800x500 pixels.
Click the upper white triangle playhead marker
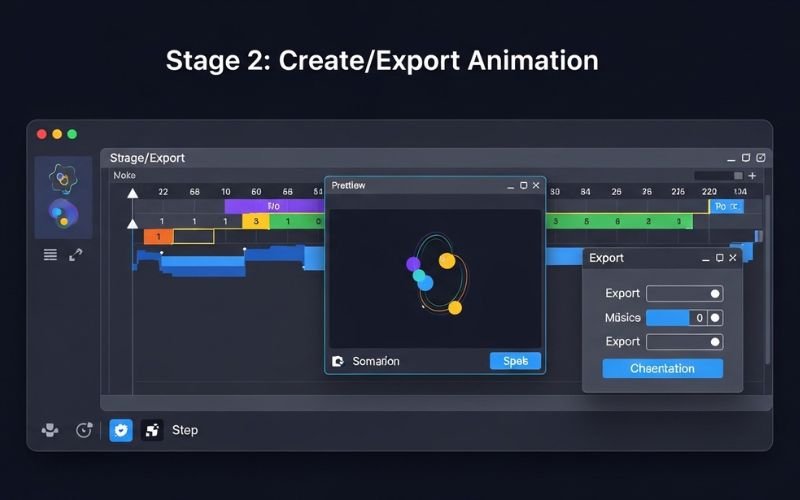tap(132, 193)
